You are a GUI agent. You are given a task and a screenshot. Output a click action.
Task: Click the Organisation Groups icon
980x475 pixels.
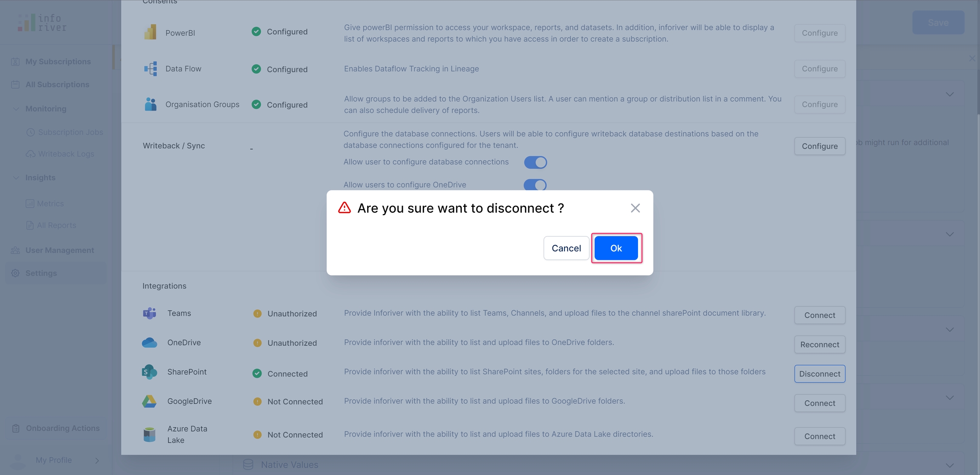150,104
